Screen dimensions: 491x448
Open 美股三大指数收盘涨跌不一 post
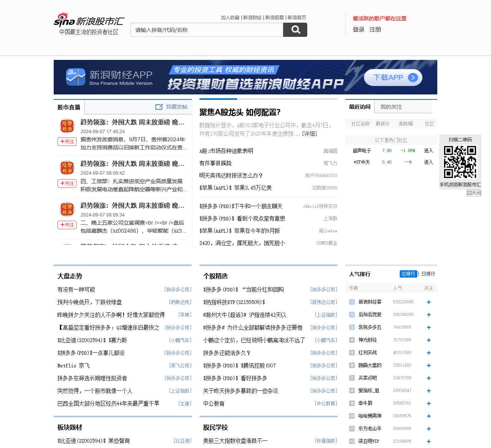(235, 441)
